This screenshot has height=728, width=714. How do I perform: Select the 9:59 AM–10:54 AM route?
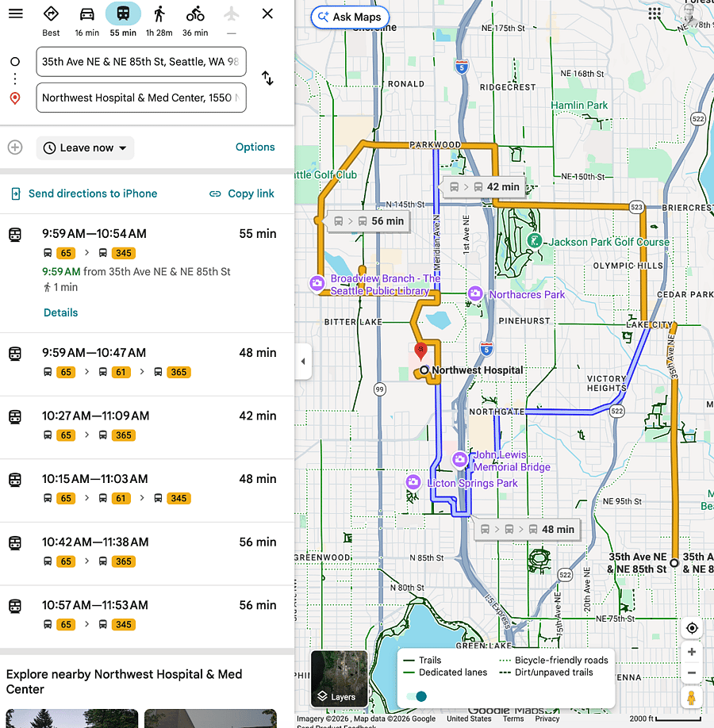coord(147,273)
